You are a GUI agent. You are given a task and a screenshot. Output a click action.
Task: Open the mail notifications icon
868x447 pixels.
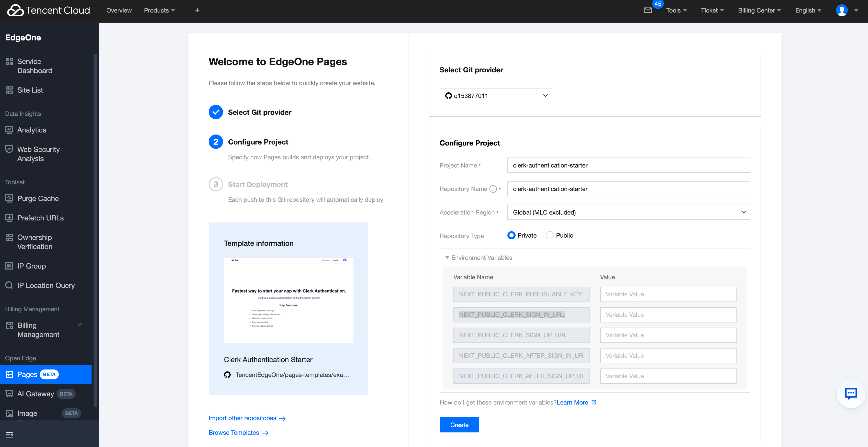648,10
